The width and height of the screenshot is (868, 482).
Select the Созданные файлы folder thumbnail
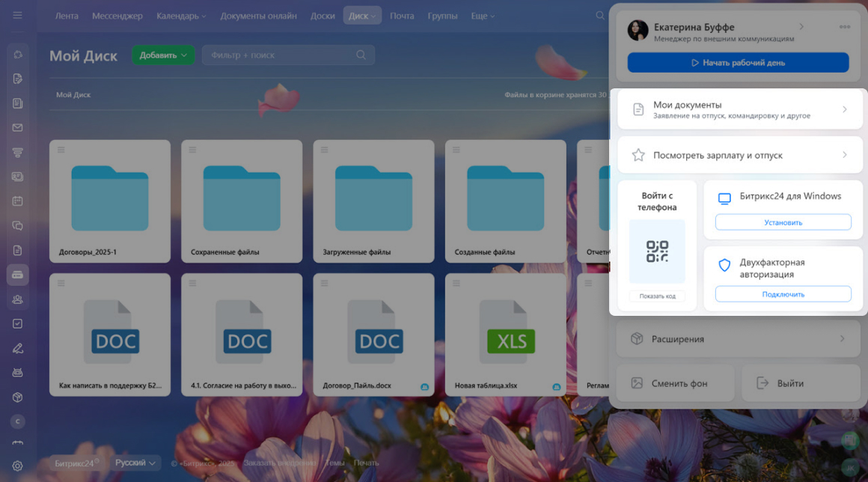coord(505,198)
